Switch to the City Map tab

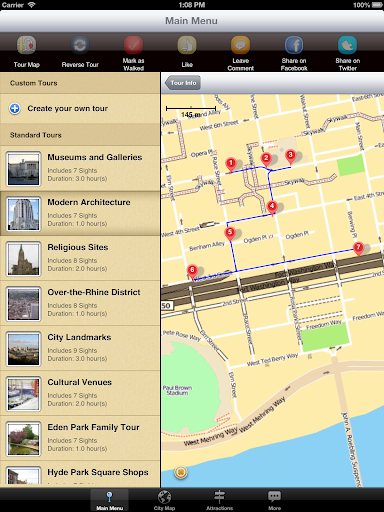(x=164, y=500)
